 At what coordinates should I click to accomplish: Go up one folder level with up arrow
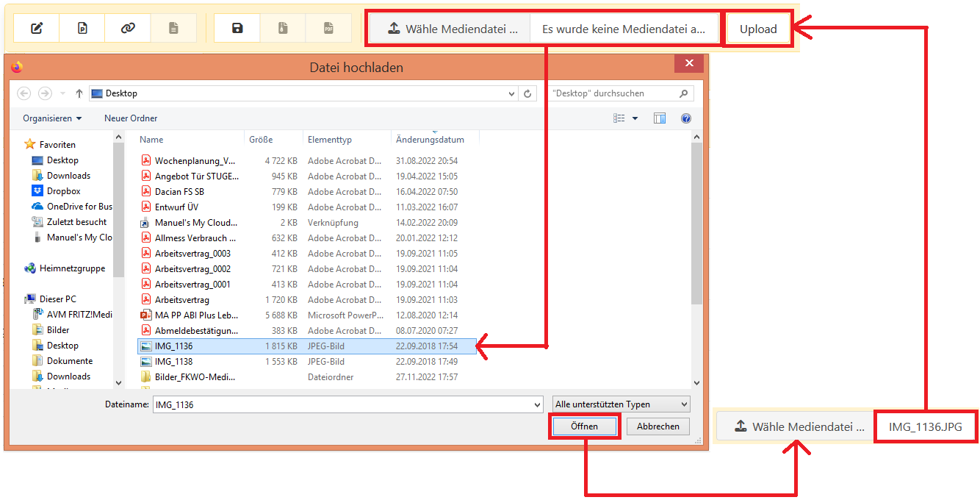79,93
